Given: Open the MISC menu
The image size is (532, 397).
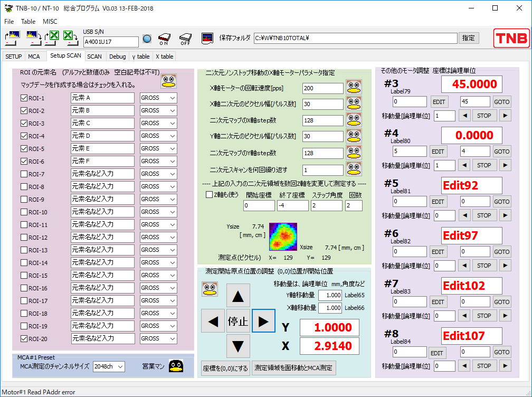Looking at the screenshot, I should tap(50, 21).
